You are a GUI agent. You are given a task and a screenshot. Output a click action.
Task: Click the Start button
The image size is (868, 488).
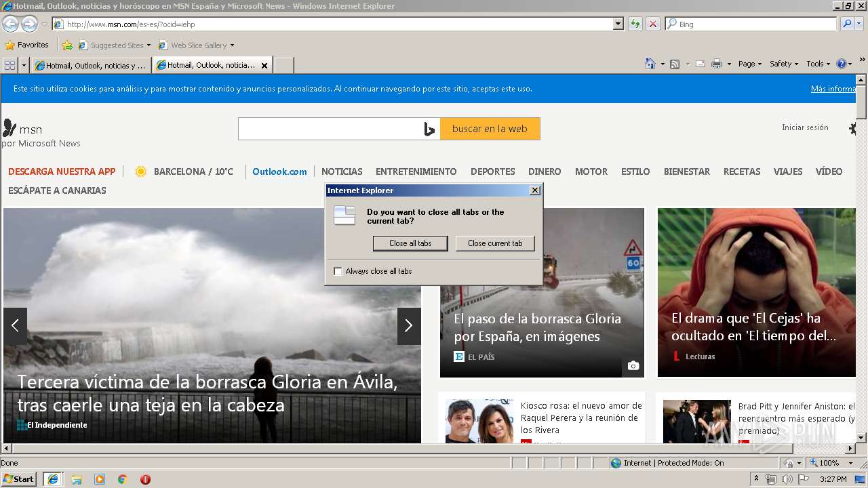(x=19, y=479)
